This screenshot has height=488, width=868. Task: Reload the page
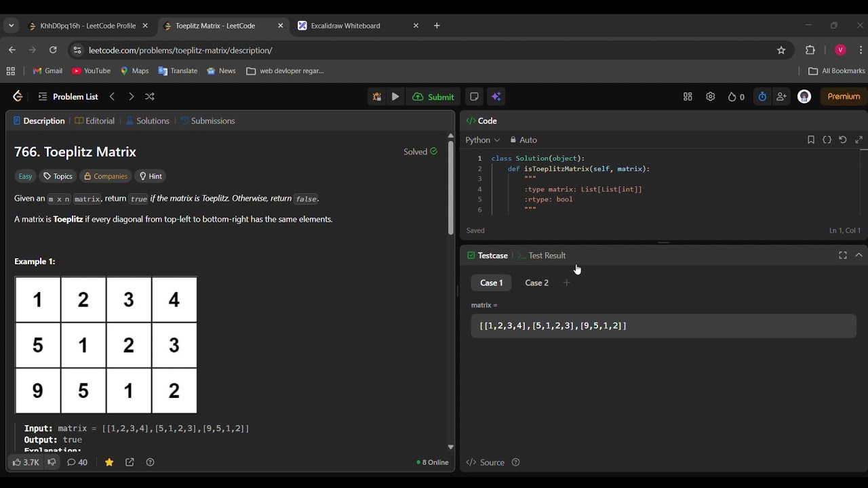click(x=53, y=50)
